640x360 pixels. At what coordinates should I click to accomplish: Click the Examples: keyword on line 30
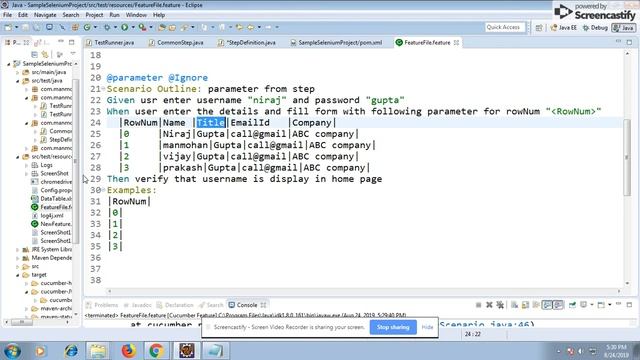(x=131, y=190)
